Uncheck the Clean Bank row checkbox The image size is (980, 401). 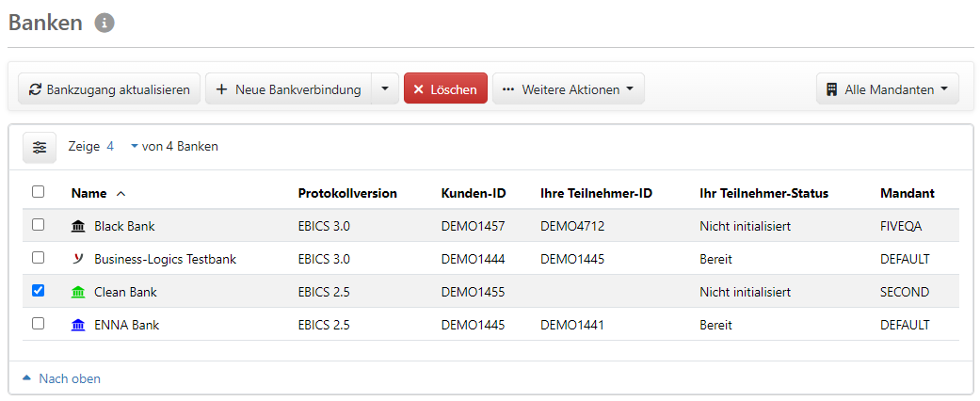click(38, 291)
